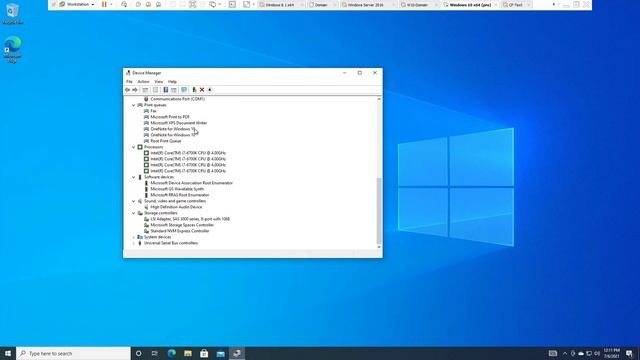640x360 pixels.
Task: Open the notification center icon
Action: coord(629,353)
